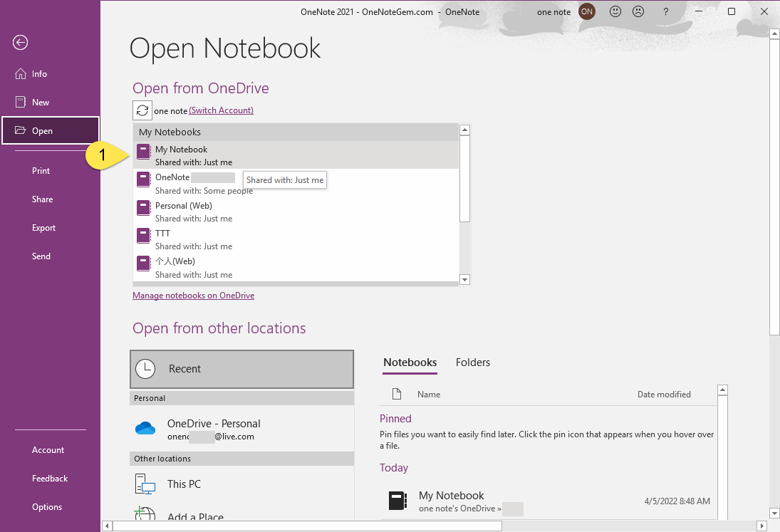Click scroll up arrow on right panel

723,389
